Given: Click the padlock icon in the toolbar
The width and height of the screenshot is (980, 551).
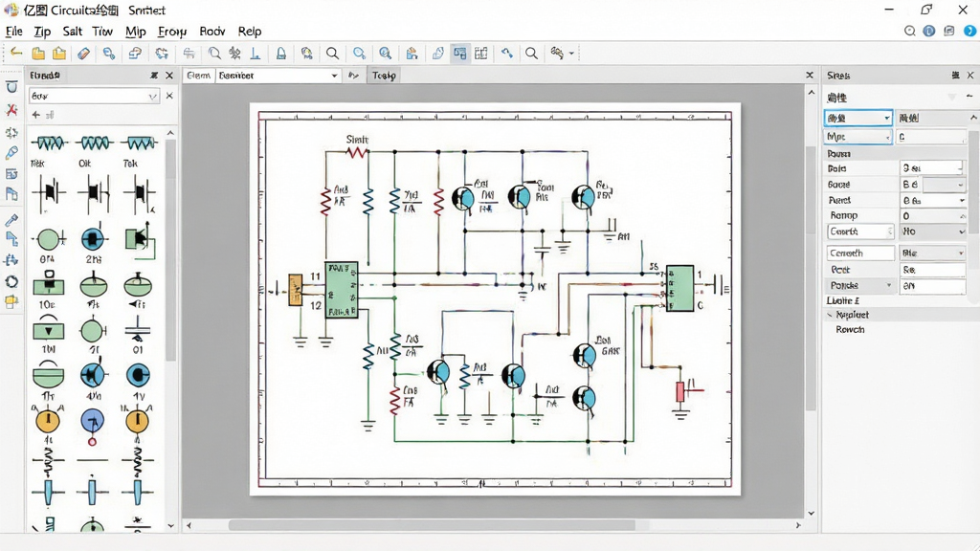Looking at the screenshot, I should [281, 54].
